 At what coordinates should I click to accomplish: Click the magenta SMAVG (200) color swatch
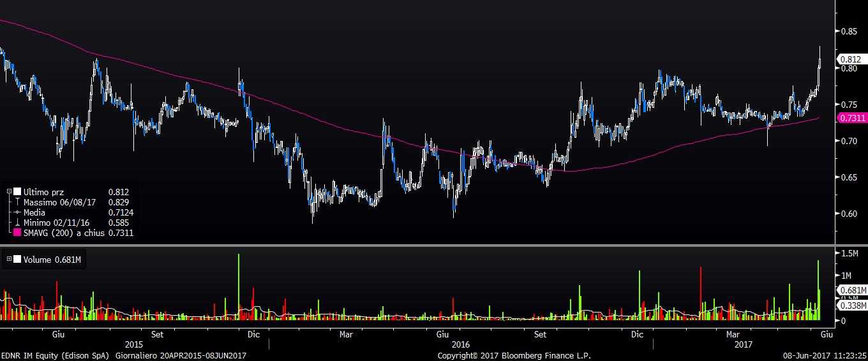tap(17, 233)
